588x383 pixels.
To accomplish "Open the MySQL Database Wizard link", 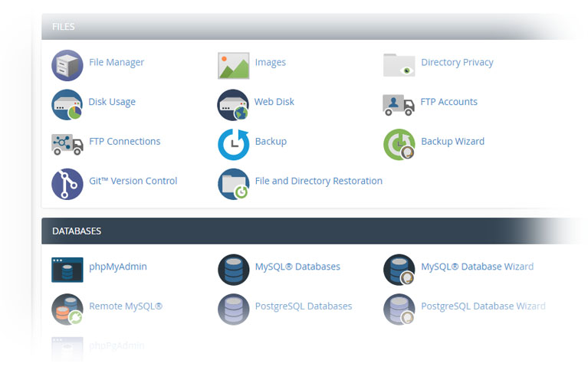I will tap(477, 267).
